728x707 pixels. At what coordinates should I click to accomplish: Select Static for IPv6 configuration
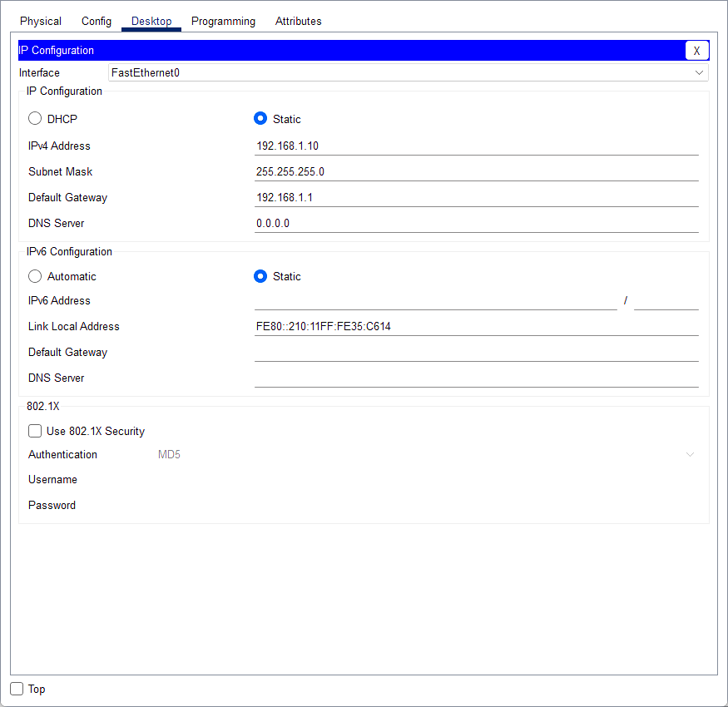click(260, 276)
